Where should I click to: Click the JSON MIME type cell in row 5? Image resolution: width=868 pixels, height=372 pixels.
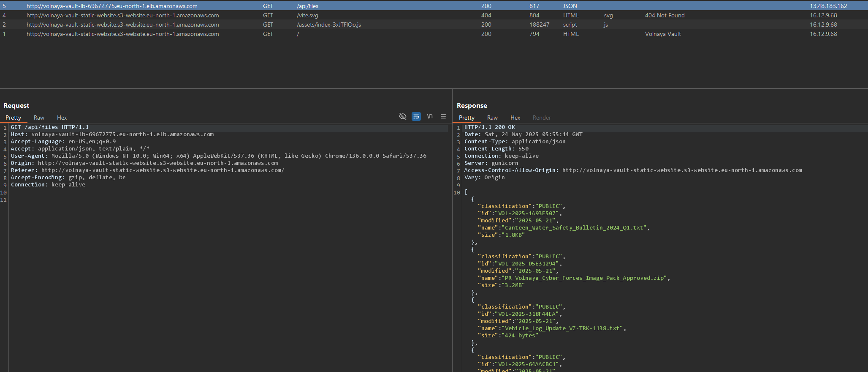(570, 6)
